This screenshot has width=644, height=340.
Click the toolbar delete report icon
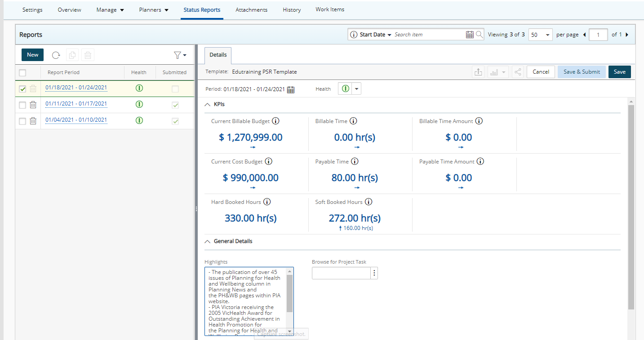88,55
